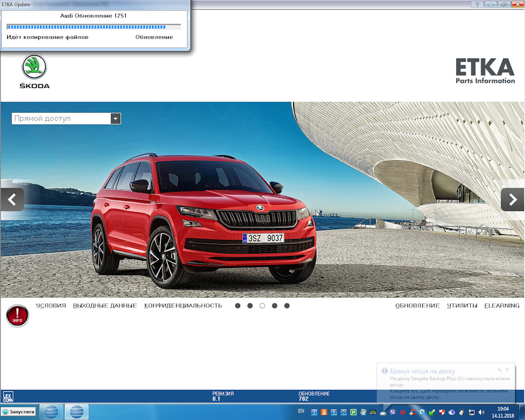The image size is (525, 420).
Task: Switch to first ETKA taskbar window
Action: 51,412
